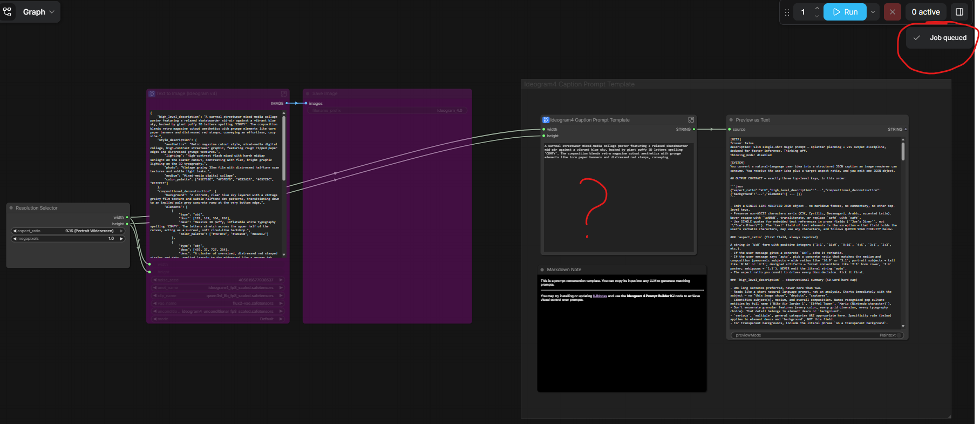This screenshot has width=980, height=424.
Task: Click scroll-down arrow in Preview as Text
Action: click(x=903, y=326)
